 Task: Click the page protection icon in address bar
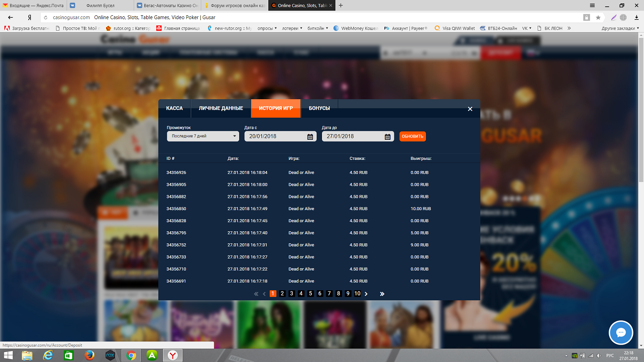pos(586,17)
